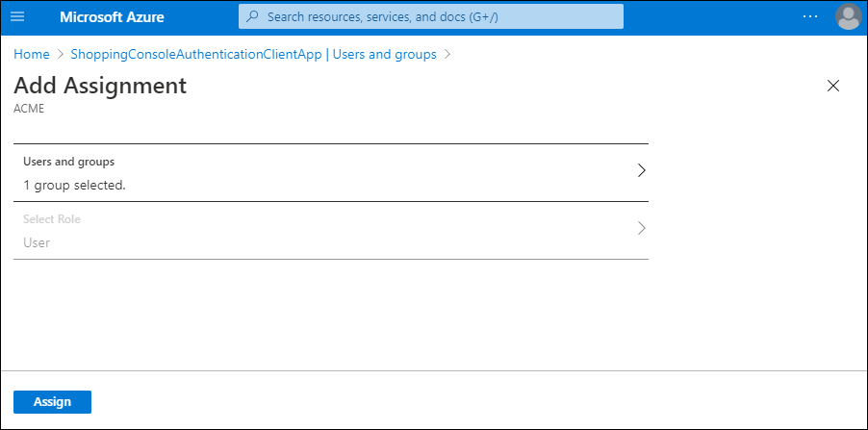Open the user account avatar
Image resolution: width=868 pixels, height=430 pixels.
tap(848, 17)
